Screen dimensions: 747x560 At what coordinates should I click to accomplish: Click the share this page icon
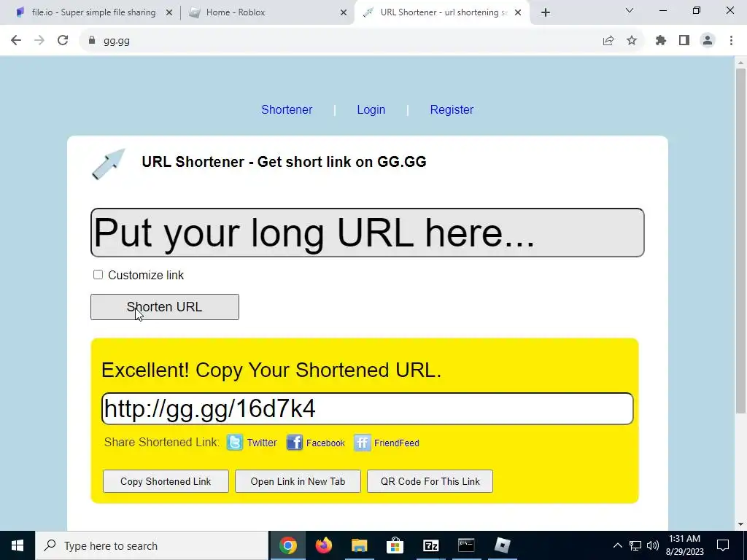pos(608,41)
